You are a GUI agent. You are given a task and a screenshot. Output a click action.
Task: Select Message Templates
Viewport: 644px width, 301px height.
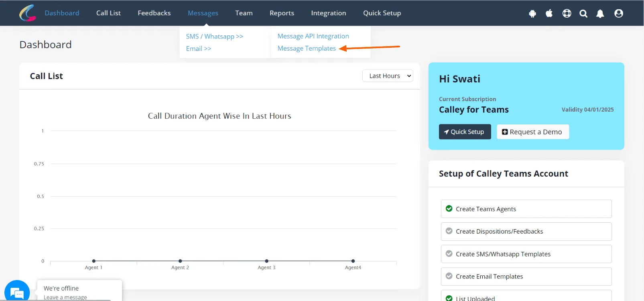tap(307, 48)
